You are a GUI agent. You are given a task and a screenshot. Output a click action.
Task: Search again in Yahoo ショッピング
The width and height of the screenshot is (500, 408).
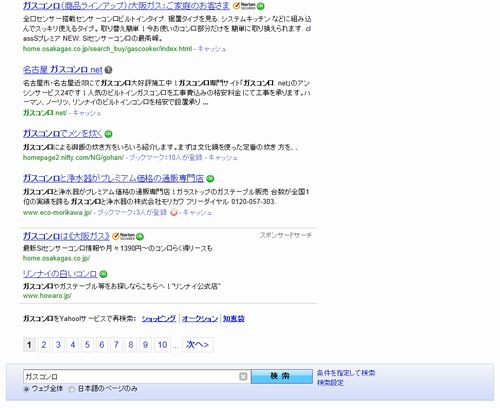[159, 319]
